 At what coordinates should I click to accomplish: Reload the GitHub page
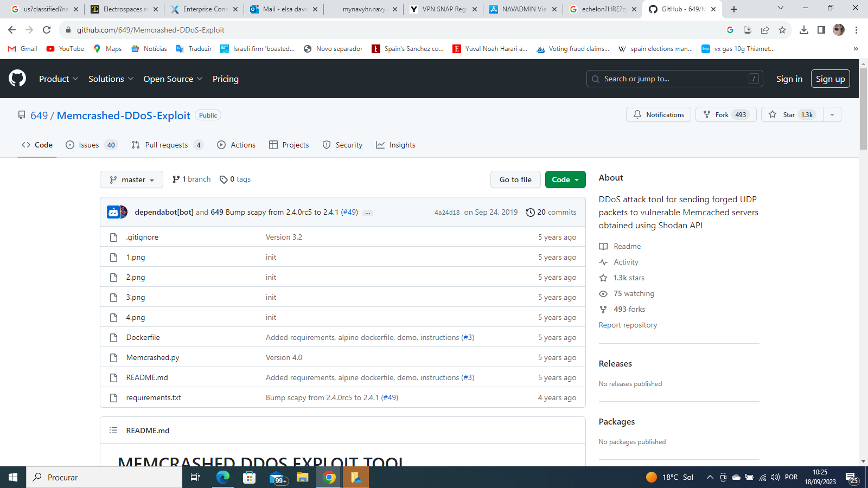click(47, 30)
